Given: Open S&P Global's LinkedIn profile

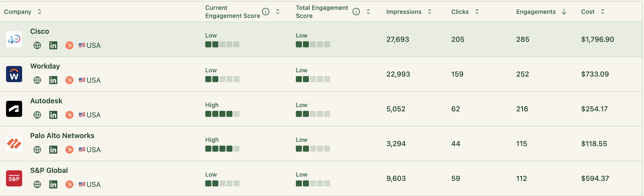Looking at the screenshot, I should pos(53,184).
